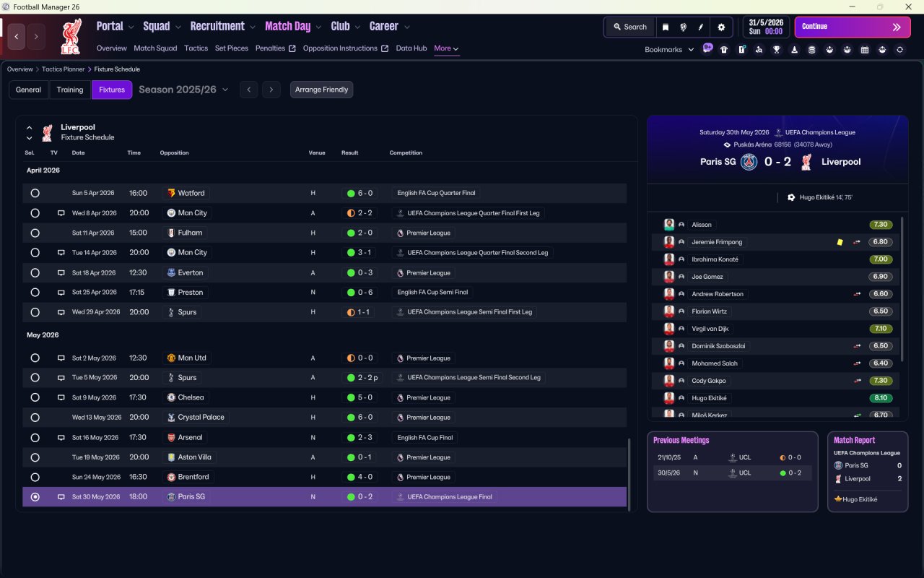Screen dimensions: 924x578
Task: Click the Arrange Friendly button
Action: [x=322, y=90]
